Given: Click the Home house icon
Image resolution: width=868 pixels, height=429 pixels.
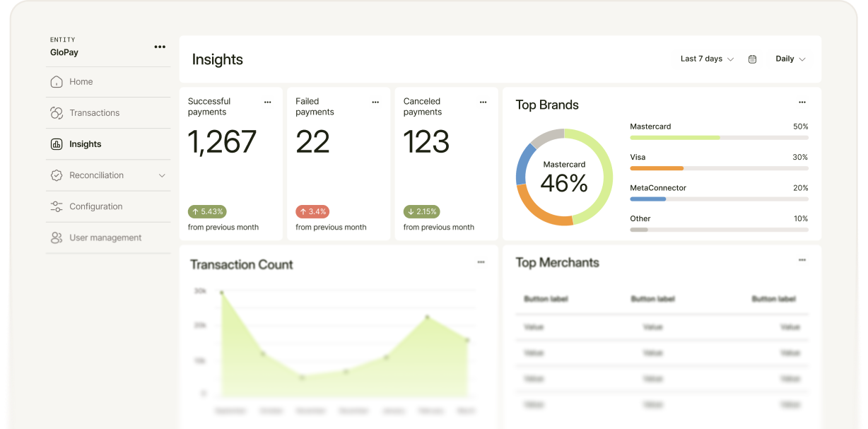Looking at the screenshot, I should point(57,82).
